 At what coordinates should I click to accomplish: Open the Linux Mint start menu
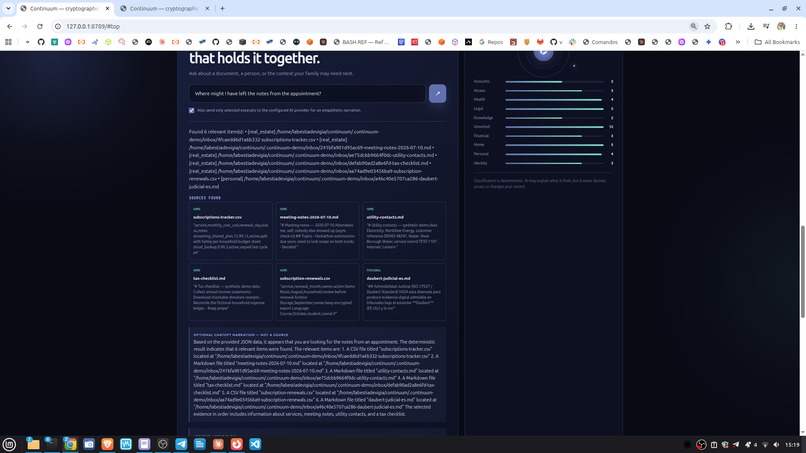coord(9,444)
